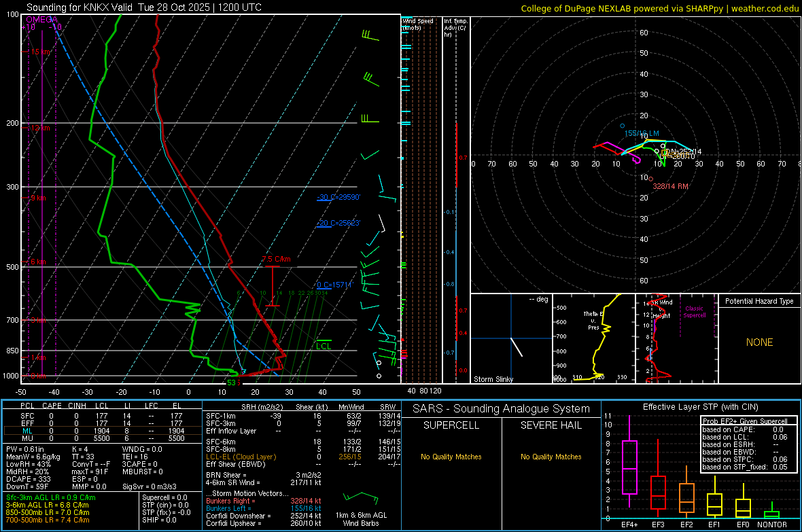802x532 pixels.
Task: Click the 6 km height marker
Action: coord(38,262)
